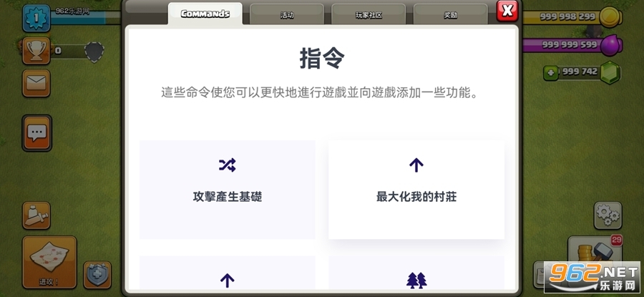Add gems with the green plus button

pyautogui.click(x=550, y=73)
